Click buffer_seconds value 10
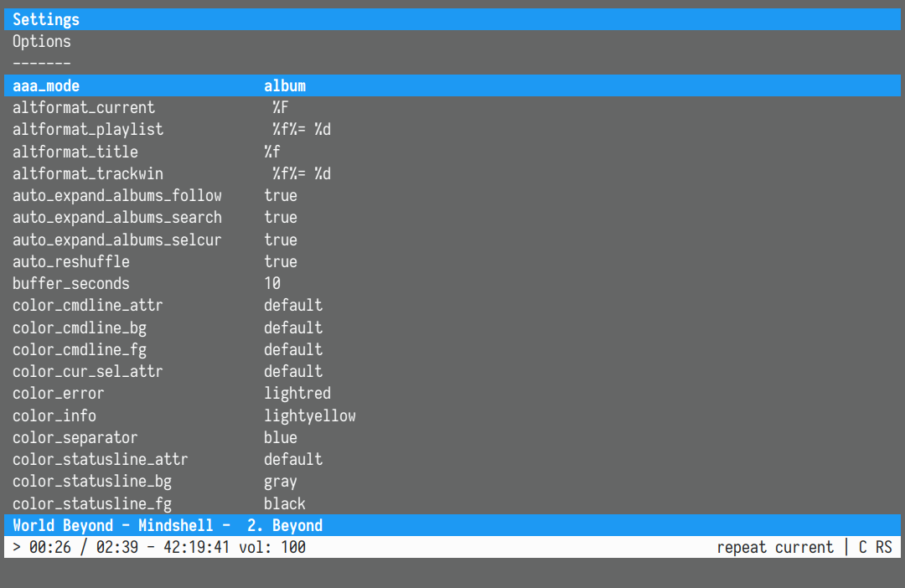This screenshot has width=905, height=588. (x=272, y=283)
